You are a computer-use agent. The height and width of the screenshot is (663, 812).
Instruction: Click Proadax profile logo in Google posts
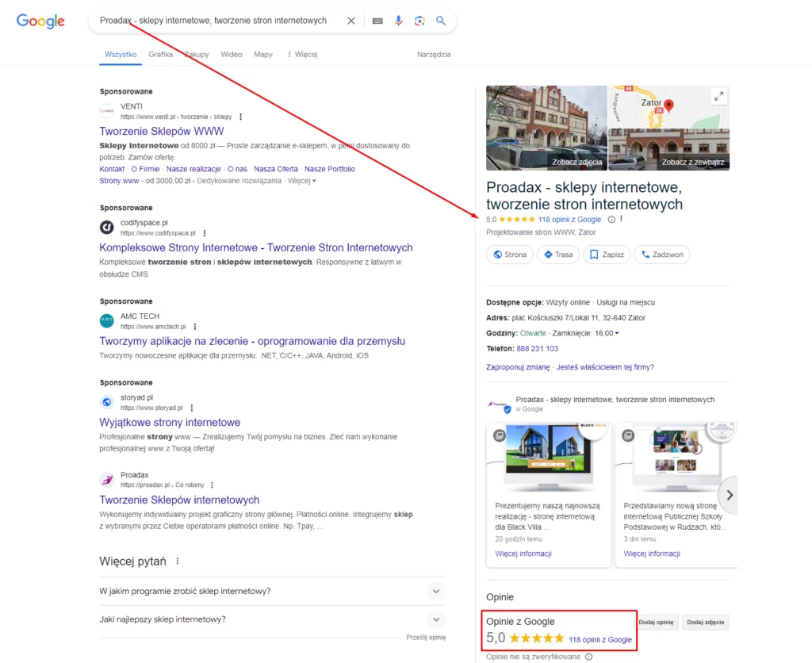pyautogui.click(x=500, y=404)
